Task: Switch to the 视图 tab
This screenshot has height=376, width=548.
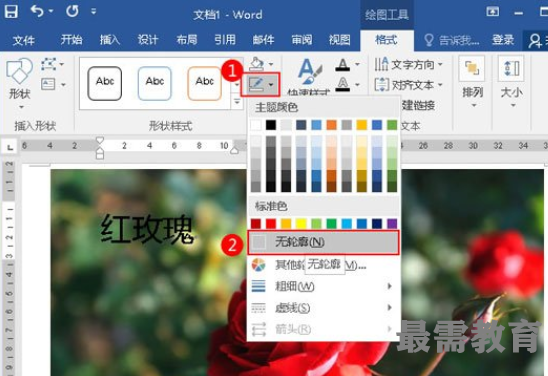Action: [339, 40]
